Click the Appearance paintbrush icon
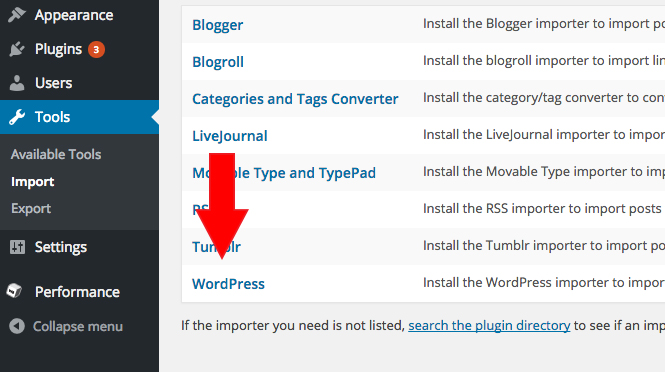 click(17, 15)
